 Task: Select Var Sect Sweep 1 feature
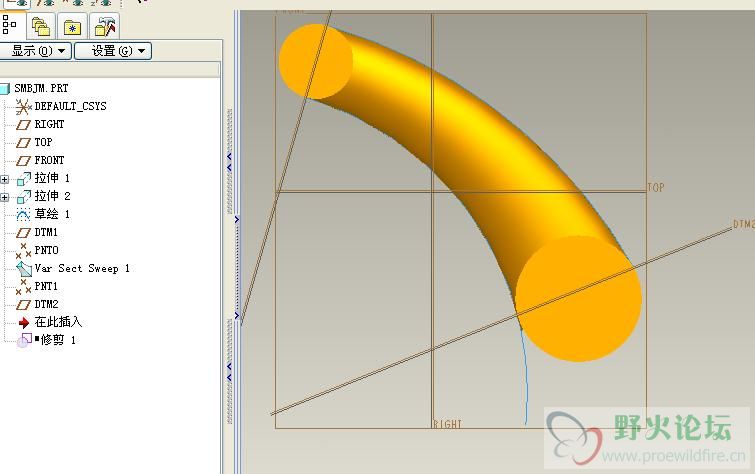point(82,268)
